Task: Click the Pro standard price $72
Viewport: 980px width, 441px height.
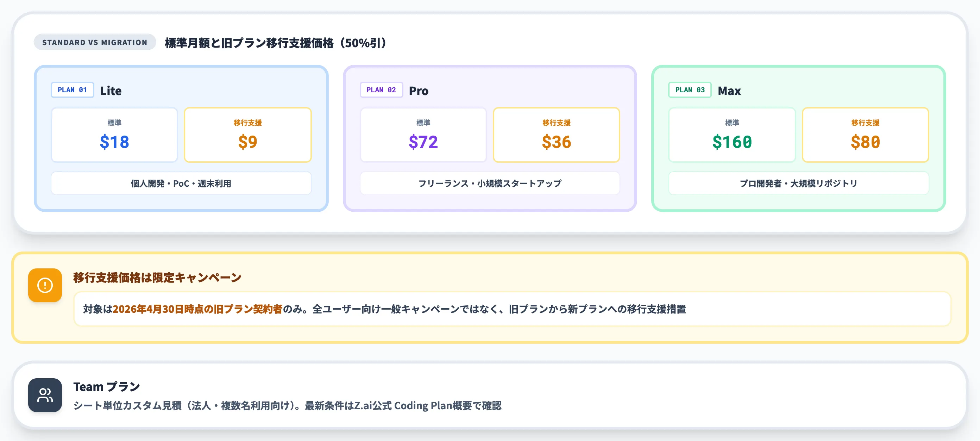Action: 423,142
